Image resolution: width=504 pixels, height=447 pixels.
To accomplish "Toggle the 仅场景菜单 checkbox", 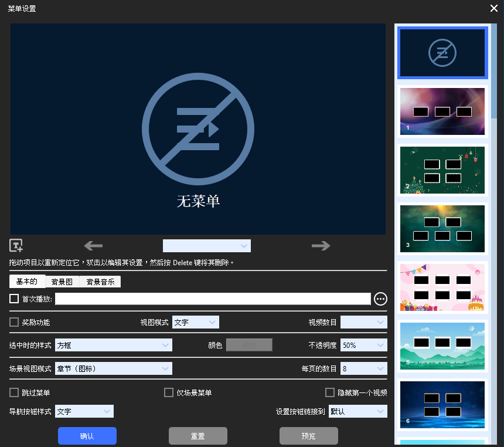I will (x=169, y=392).
